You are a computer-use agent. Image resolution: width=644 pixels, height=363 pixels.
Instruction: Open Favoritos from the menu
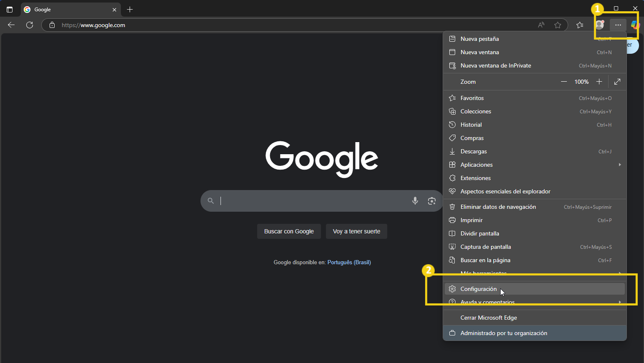pos(534,98)
